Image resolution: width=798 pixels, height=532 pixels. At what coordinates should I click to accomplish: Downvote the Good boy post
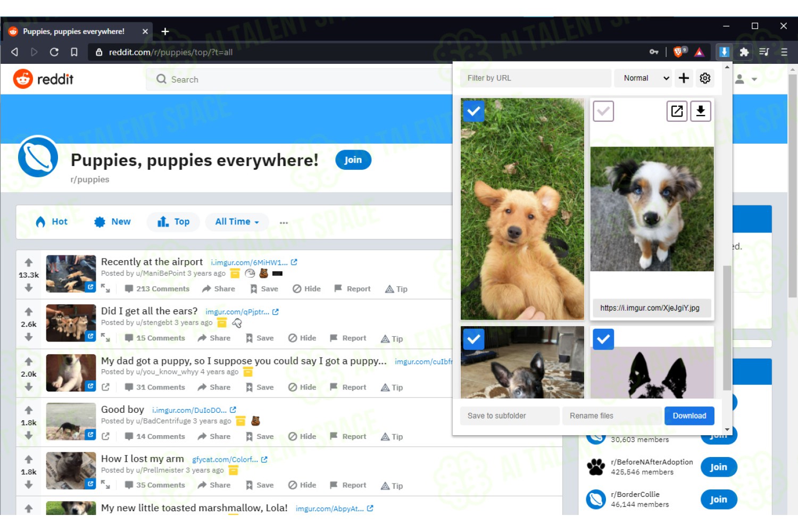(29, 435)
